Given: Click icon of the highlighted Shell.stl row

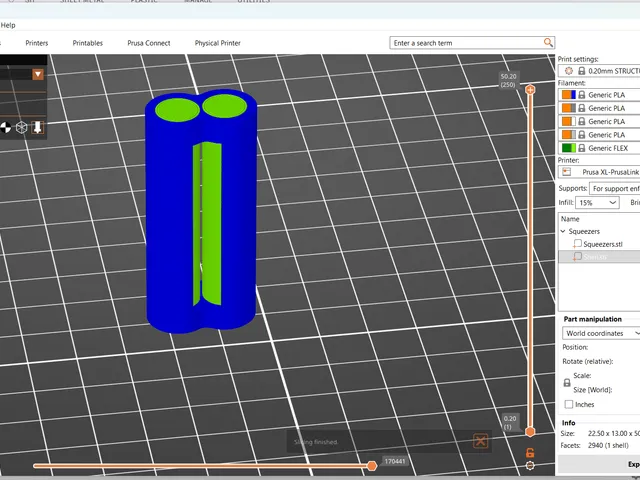Looking at the screenshot, I should click(x=577, y=257).
